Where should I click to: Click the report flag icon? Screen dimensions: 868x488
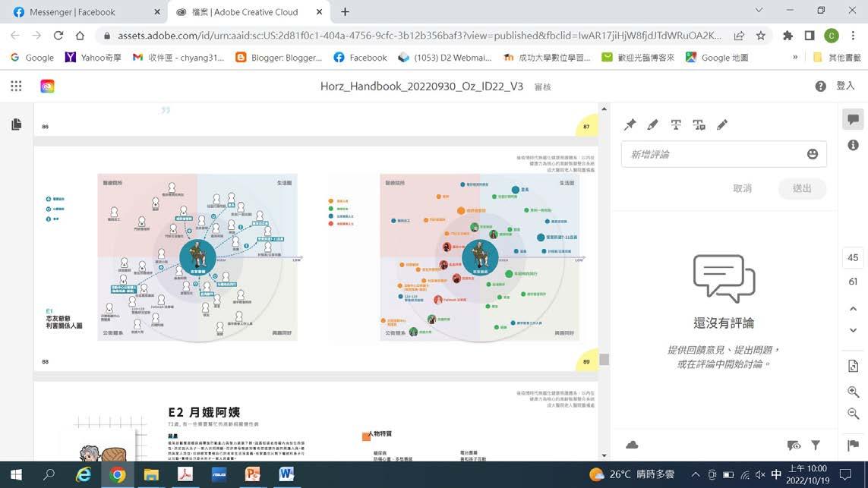point(853,445)
